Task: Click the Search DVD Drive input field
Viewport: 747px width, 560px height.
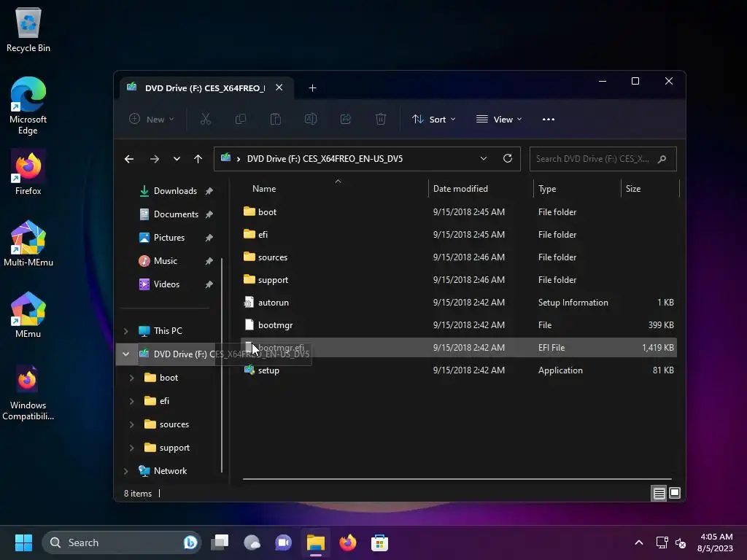Action: [x=603, y=159]
